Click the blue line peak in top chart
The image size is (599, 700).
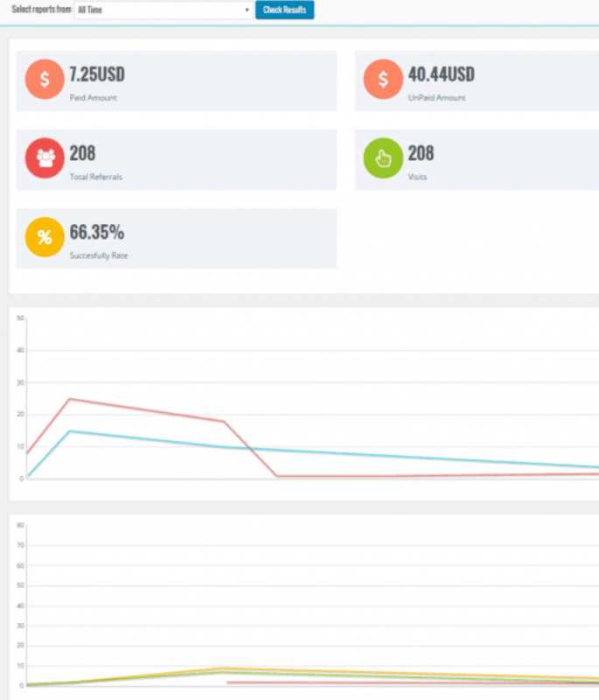[70, 430]
